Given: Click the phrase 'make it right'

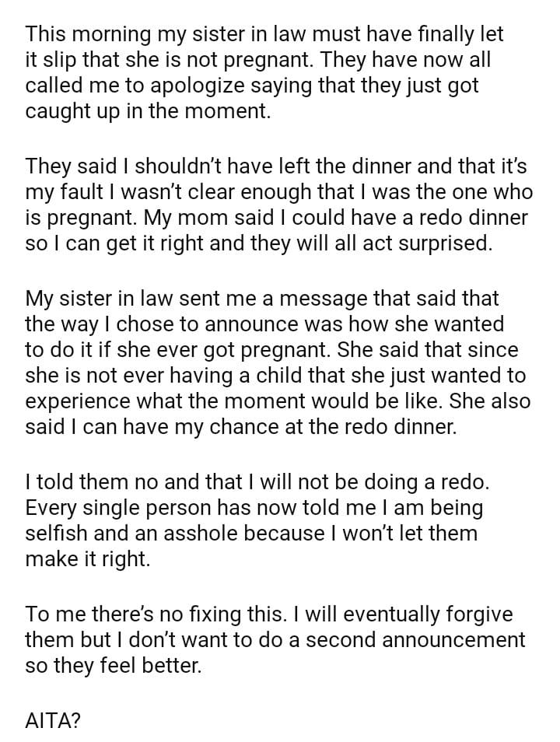Looking at the screenshot, I should (x=87, y=559).
